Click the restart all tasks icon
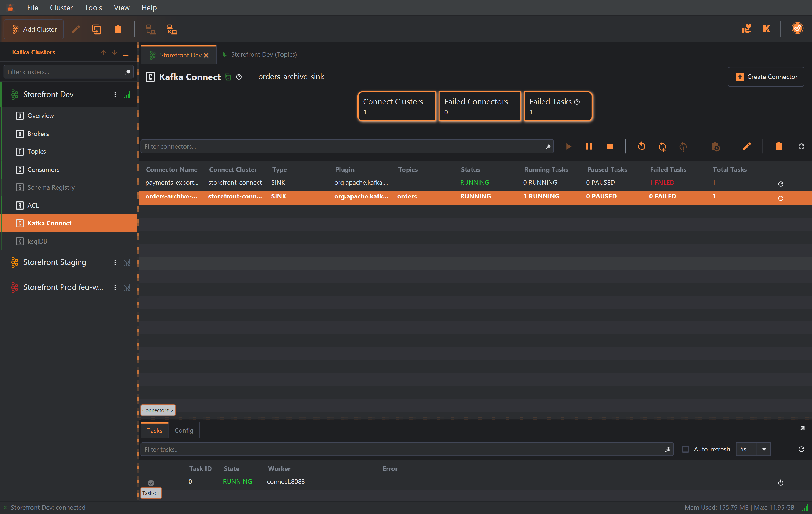Screen dimensions: 812x514 pos(662,147)
